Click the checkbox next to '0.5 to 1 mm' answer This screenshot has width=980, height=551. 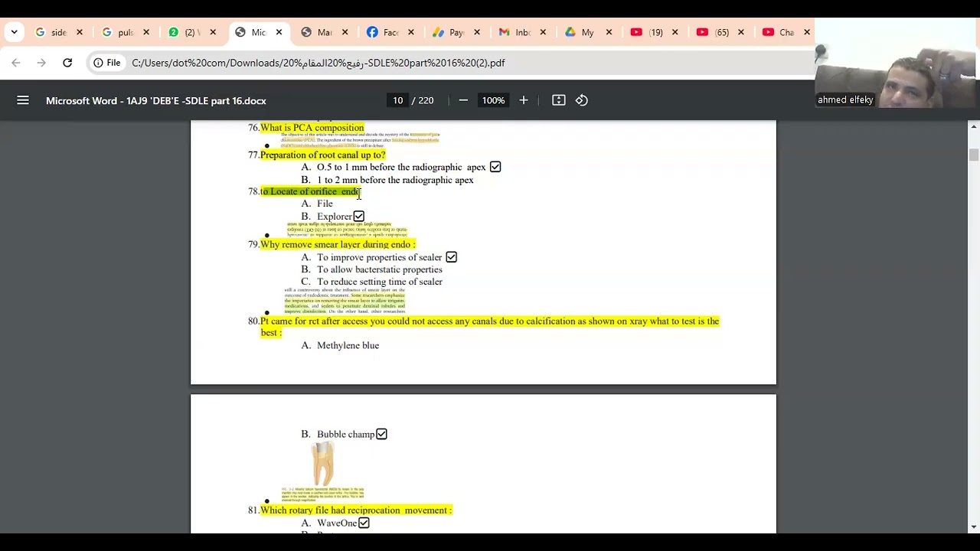tap(495, 167)
